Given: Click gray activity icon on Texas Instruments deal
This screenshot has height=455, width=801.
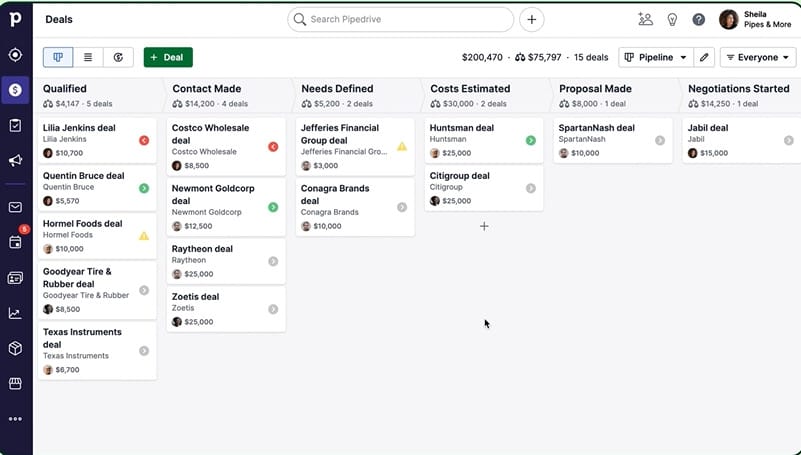Looking at the screenshot, I should coord(144,351).
